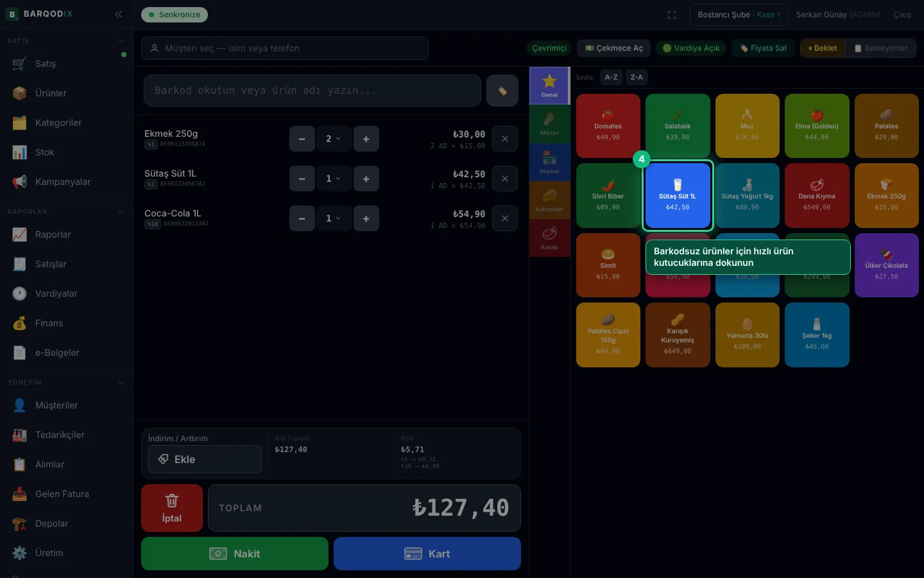
Task: Toggle the Çevrimiçi online status chip
Action: (x=549, y=48)
